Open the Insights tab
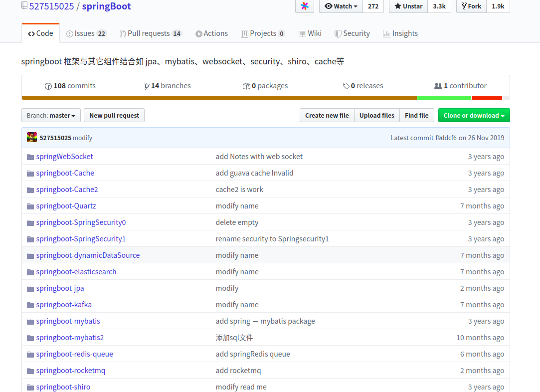The height and width of the screenshot is (392, 540). (x=400, y=33)
